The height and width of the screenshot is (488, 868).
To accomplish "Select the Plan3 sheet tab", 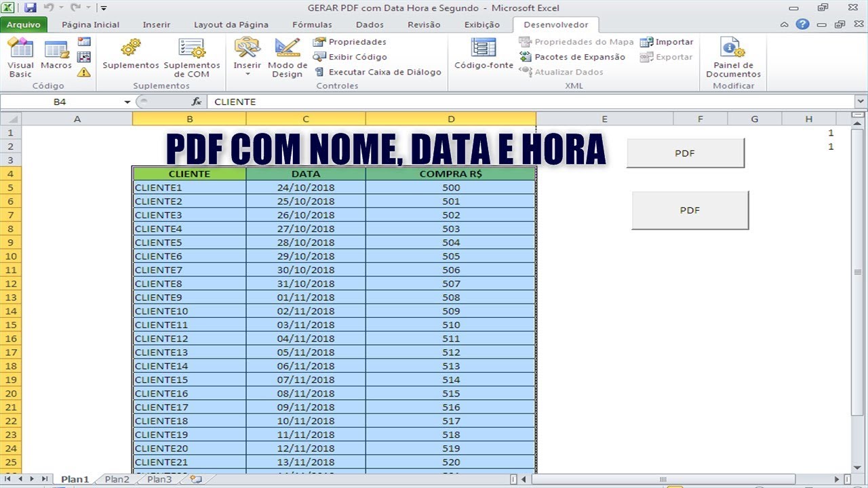I will tap(159, 479).
